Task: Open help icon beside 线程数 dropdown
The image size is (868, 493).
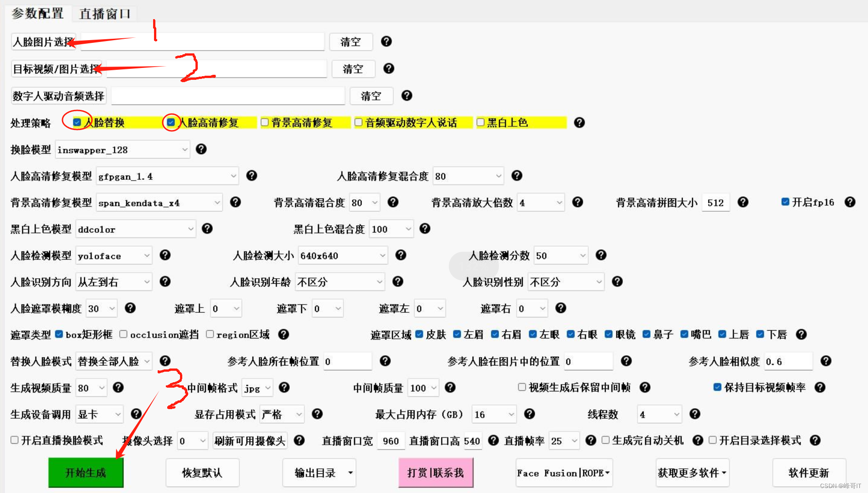Action: [x=695, y=414]
